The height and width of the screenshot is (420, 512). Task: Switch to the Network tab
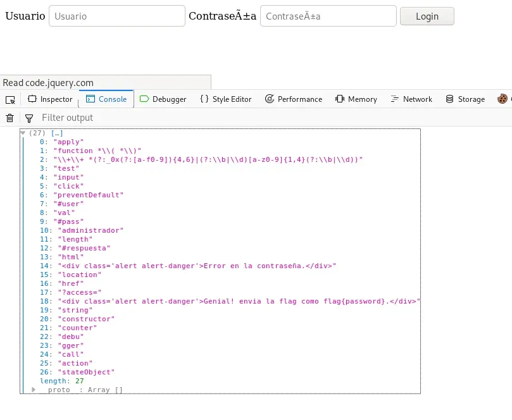pos(411,99)
